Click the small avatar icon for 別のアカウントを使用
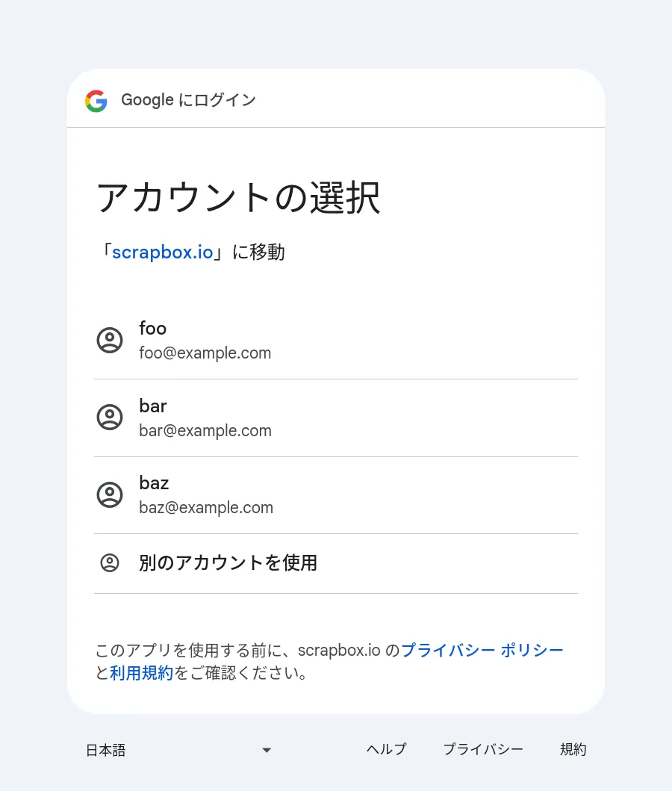Screen dimensions: 672x791 tap(110, 562)
